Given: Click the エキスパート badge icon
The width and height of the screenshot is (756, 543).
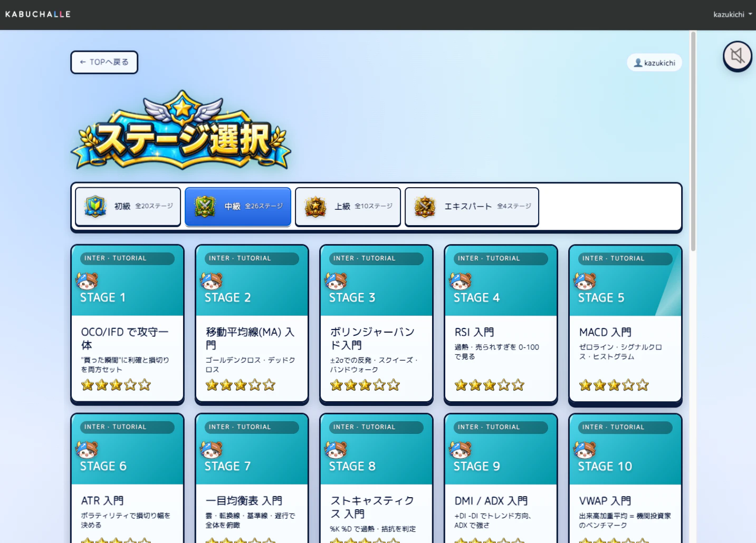Looking at the screenshot, I should point(425,206).
